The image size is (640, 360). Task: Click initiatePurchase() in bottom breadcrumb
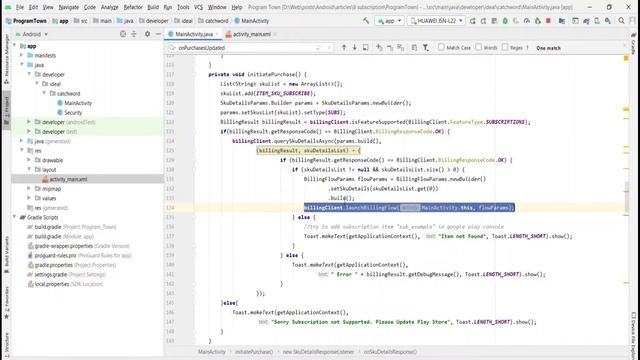pyautogui.click(x=253, y=352)
